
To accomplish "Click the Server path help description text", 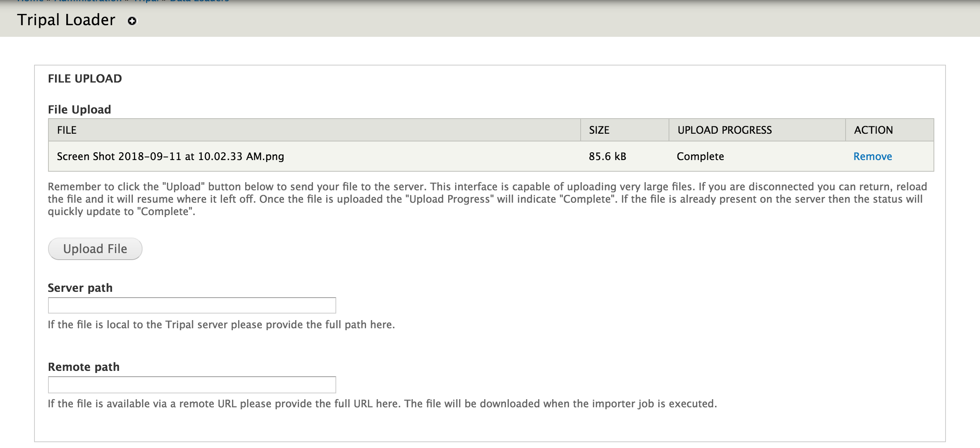I will 221,325.
